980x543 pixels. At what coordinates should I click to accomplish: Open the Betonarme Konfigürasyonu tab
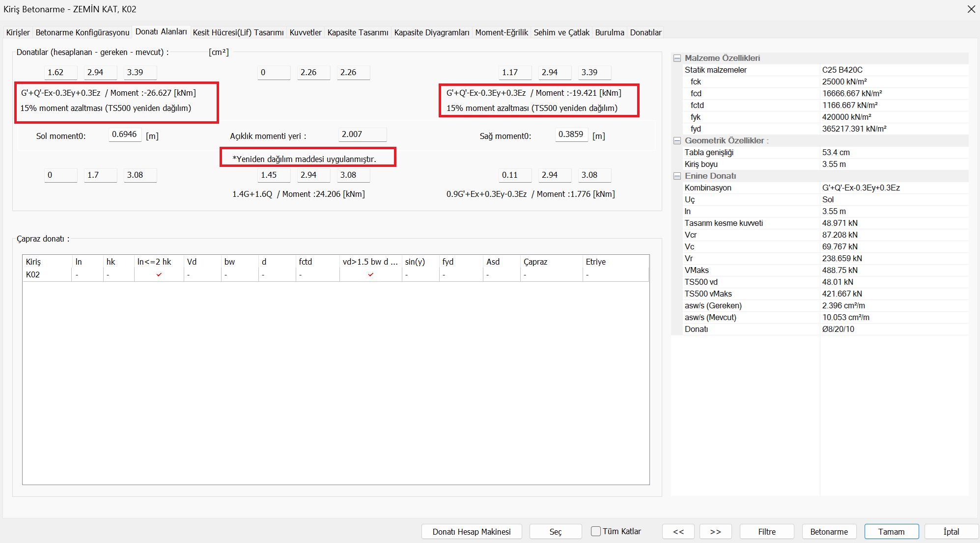(x=83, y=32)
